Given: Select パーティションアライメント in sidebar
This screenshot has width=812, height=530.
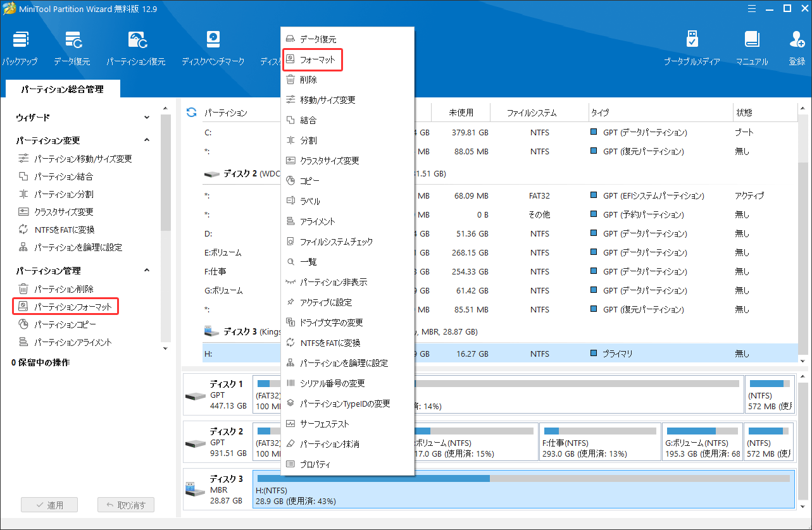Looking at the screenshot, I should 65,342.
